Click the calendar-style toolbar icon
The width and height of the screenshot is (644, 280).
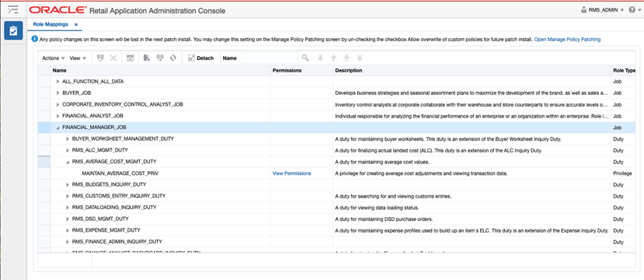click(131, 58)
